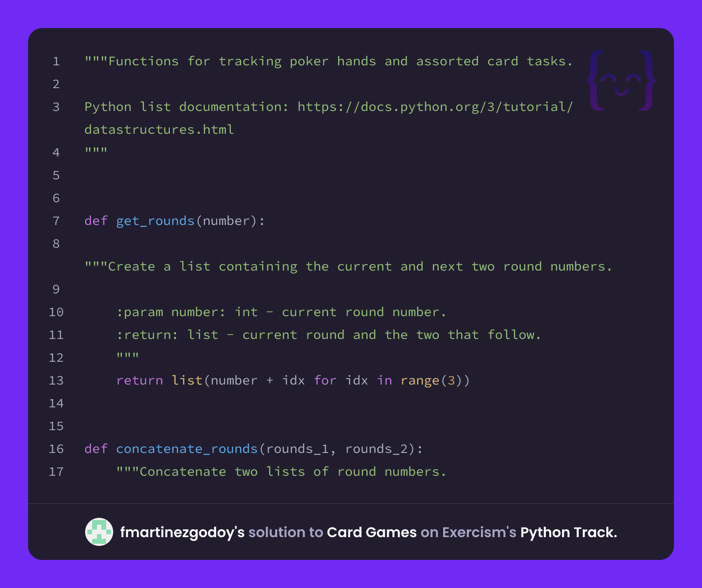The height and width of the screenshot is (588, 702).
Task: Click ':param number:' docstring text
Action: (171, 312)
